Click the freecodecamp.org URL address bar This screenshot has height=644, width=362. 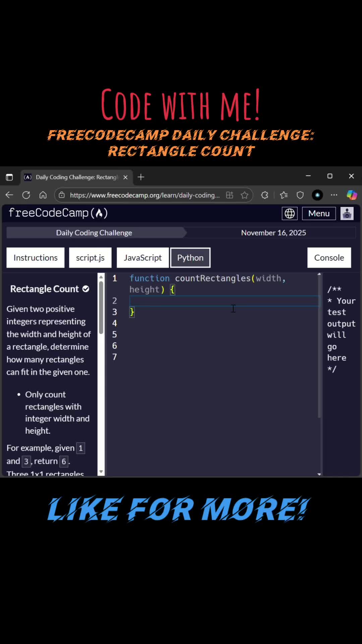145,195
